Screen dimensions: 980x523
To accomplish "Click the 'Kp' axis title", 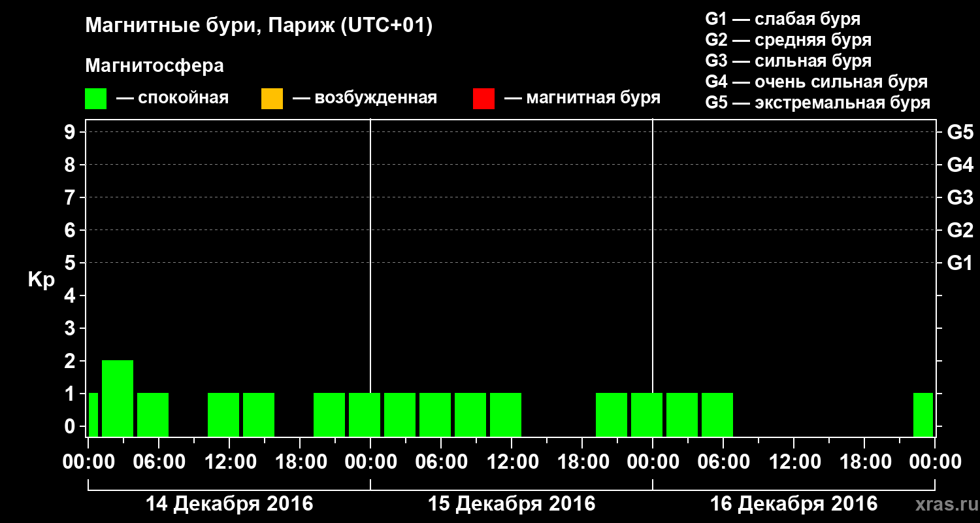I will coord(41,280).
